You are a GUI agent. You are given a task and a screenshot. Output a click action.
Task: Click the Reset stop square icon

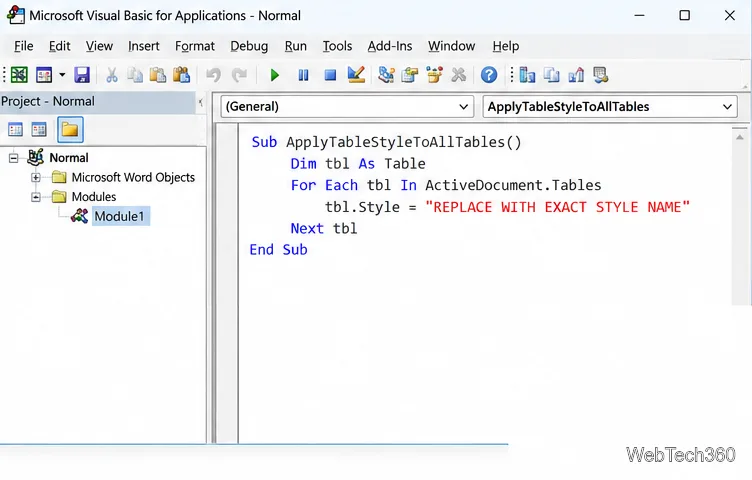point(330,75)
